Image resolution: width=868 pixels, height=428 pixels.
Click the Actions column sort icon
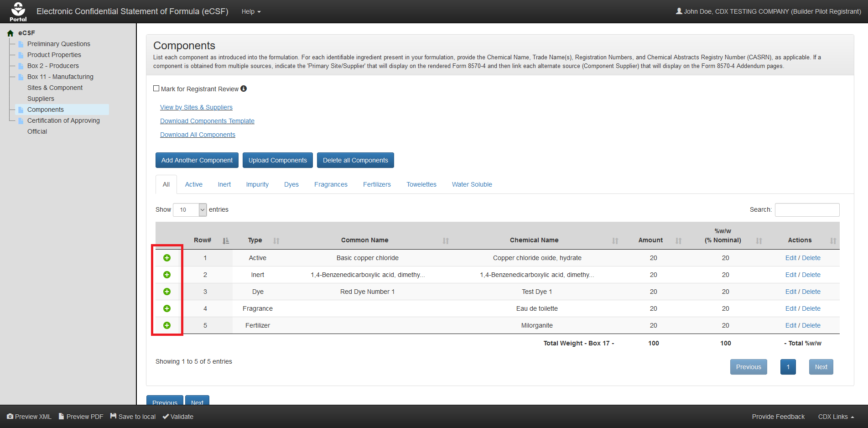(833, 240)
